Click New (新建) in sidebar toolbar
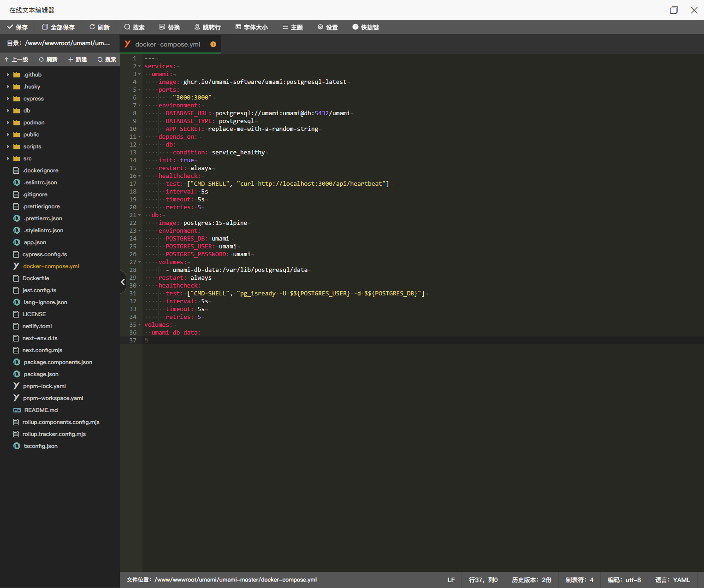The image size is (704, 588). (x=77, y=59)
